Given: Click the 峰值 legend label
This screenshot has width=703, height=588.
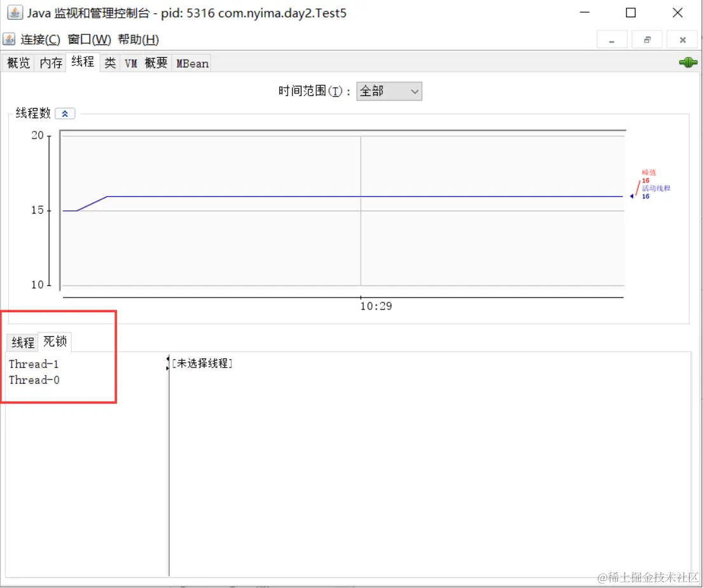Looking at the screenshot, I should (x=649, y=172).
